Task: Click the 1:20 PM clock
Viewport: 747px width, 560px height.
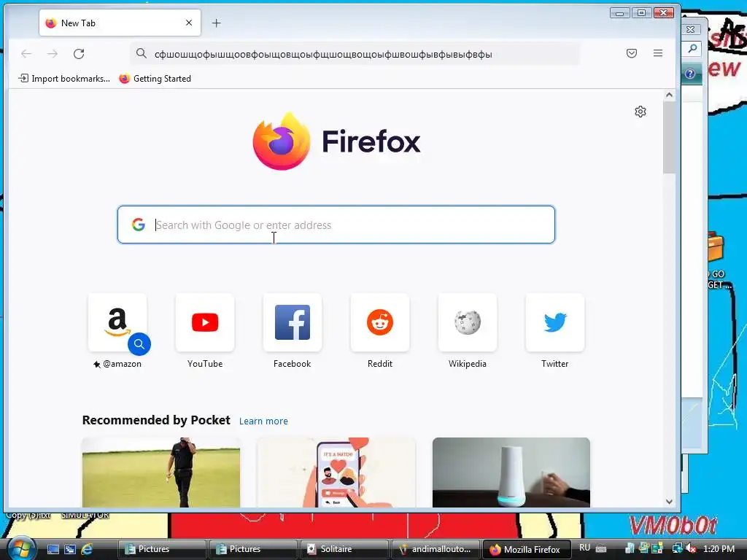Action: (719, 548)
